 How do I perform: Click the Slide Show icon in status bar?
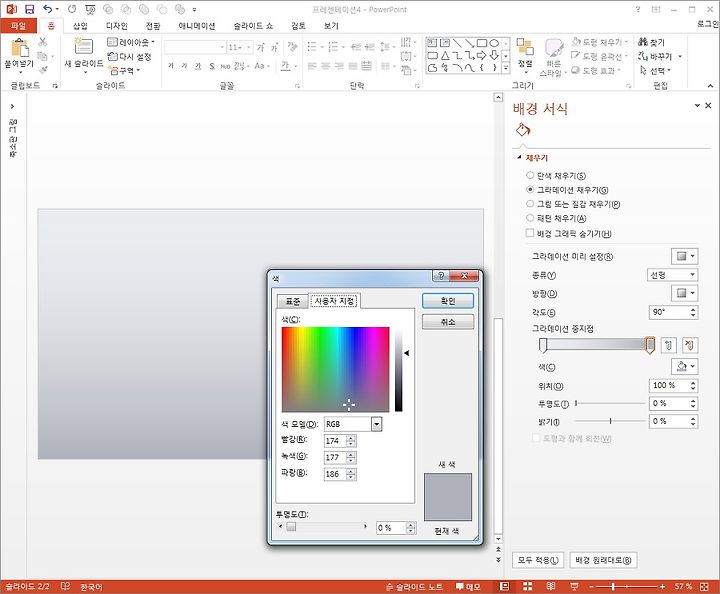click(x=574, y=586)
